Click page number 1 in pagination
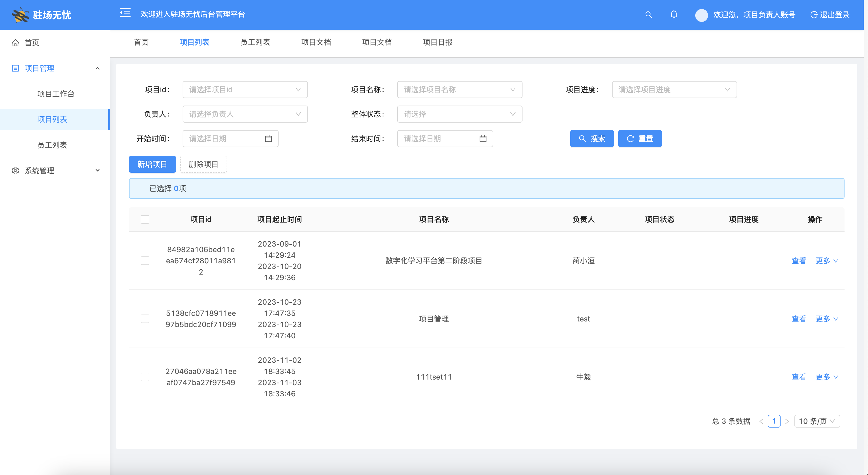The height and width of the screenshot is (475, 868). pyautogui.click(x=774, y=421)
